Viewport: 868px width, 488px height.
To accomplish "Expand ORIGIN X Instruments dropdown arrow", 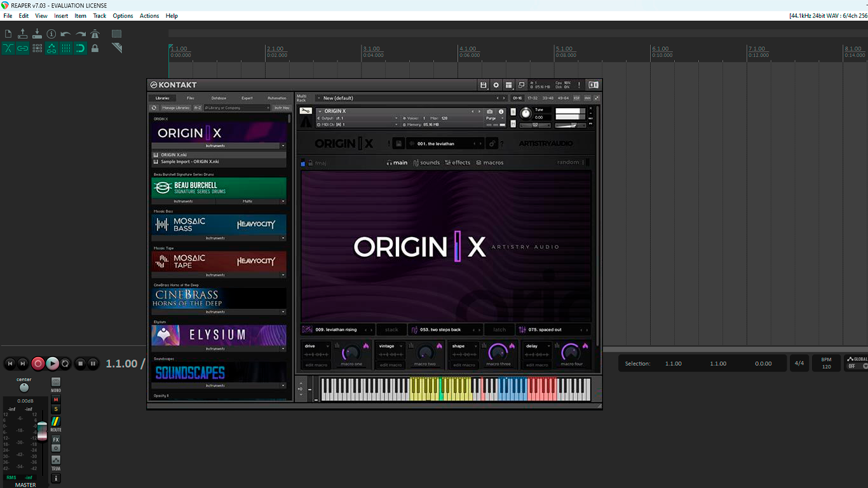I will (x=283, y=146).
